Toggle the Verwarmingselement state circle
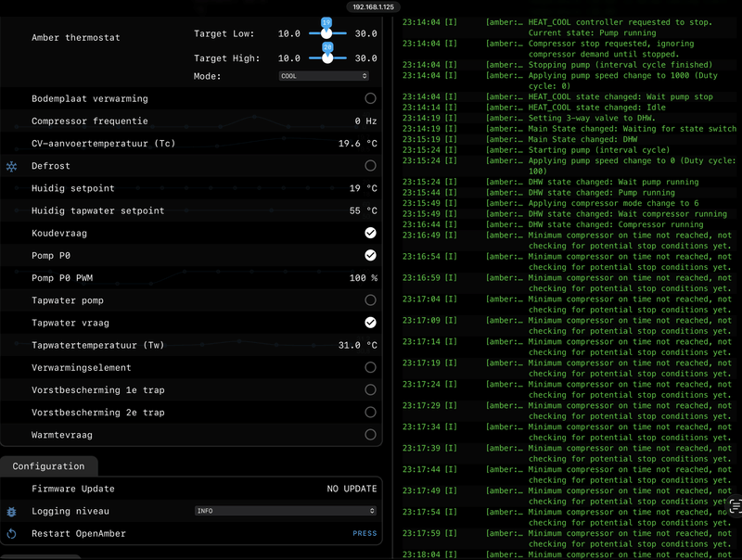This screenshot has height=560, width=742. 370,367
